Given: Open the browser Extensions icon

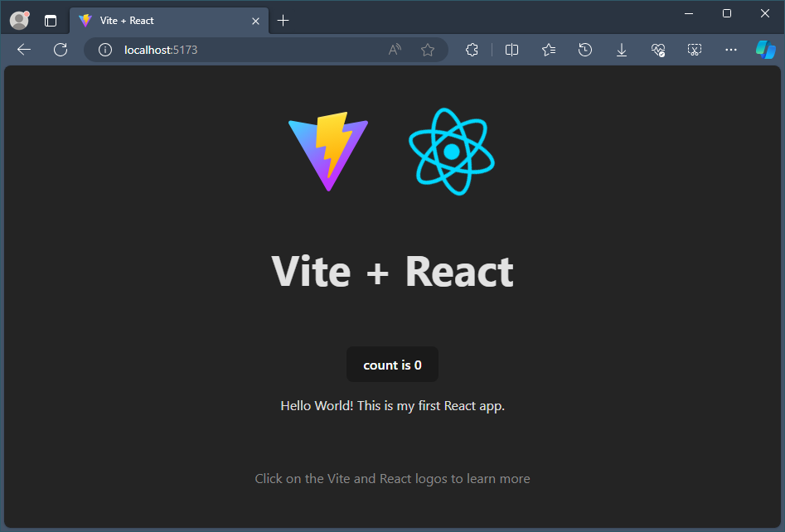Looking at the screenshot, I should (472, 50).
